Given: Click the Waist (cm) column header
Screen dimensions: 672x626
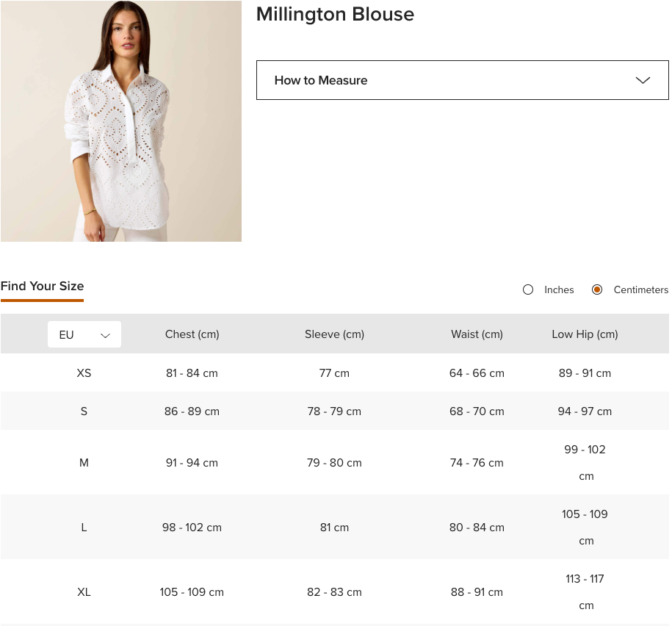Looking at the screenshot, I should (477, 334).
